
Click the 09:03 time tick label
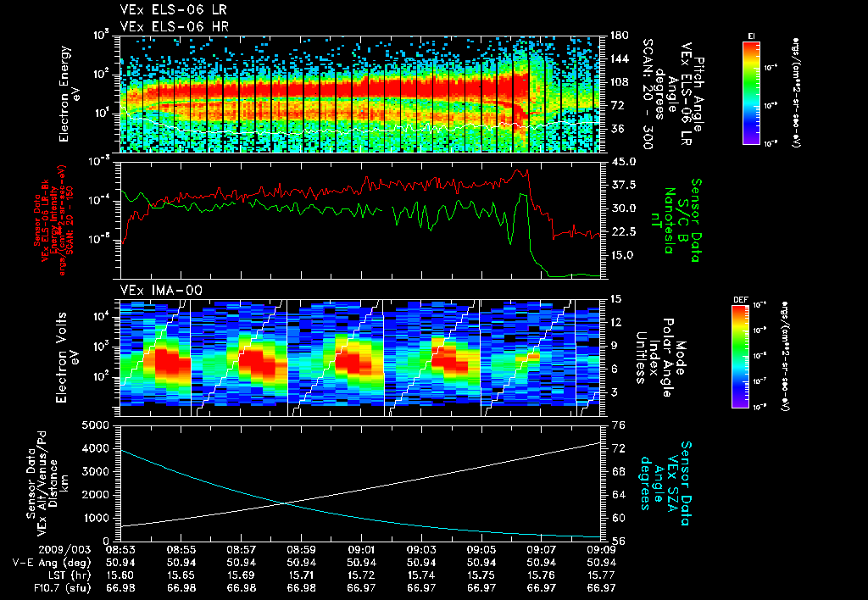422,550
